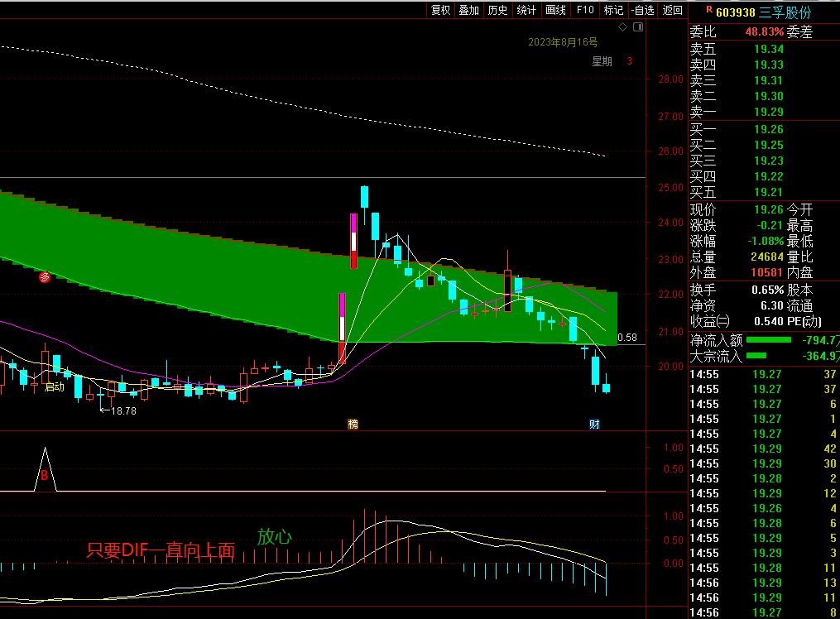This screenshot has width=840, height=619.
Task: Select the 卖五 19.34 ask row
Action: (764, 50)
